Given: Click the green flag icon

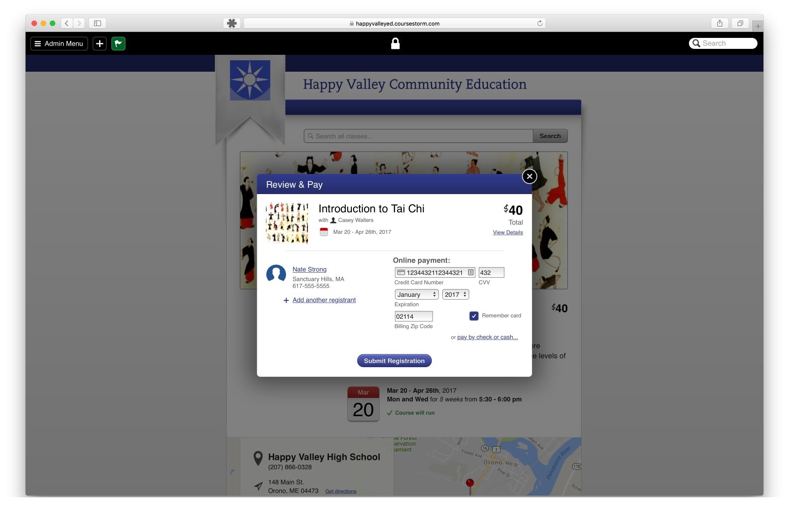Looking at the screenshot, I should 118,43.
